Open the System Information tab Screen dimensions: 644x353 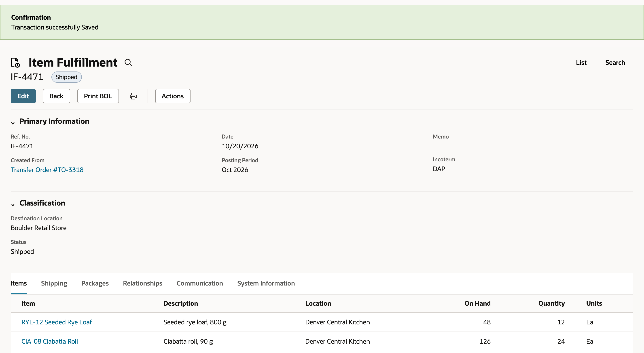pos(266,283)
